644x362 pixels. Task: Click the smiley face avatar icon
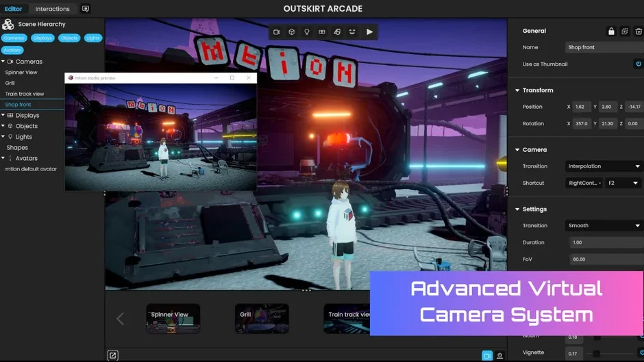coord(352,32)
